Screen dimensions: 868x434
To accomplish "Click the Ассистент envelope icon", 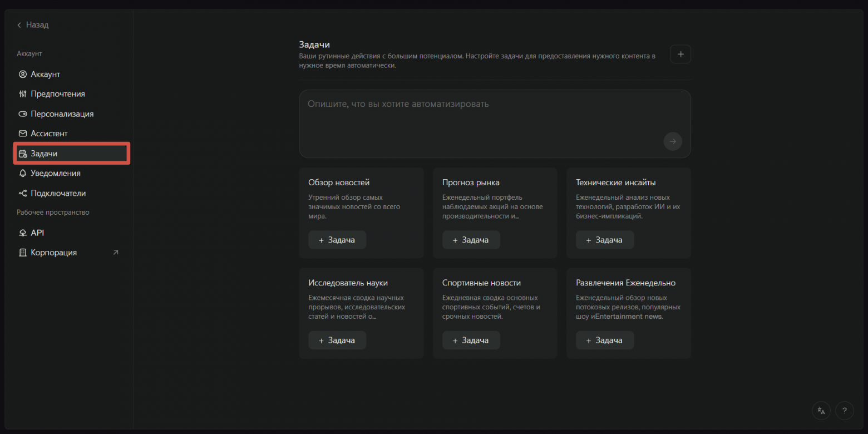I will (23, 134).
